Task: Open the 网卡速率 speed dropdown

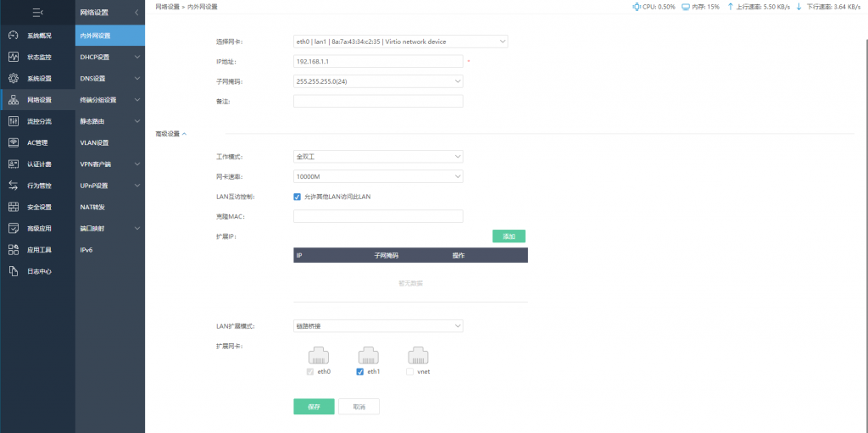Action: (378, 176)
